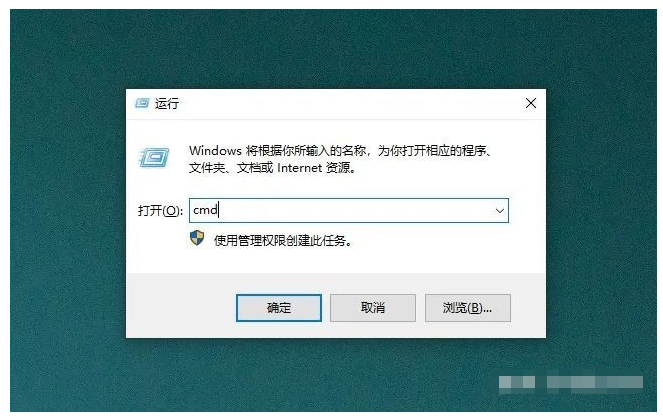The height and width of the screenshot is (419, 663).
Task: Click the blurred watermark at bottom right
Action: (x=571, y=383)
